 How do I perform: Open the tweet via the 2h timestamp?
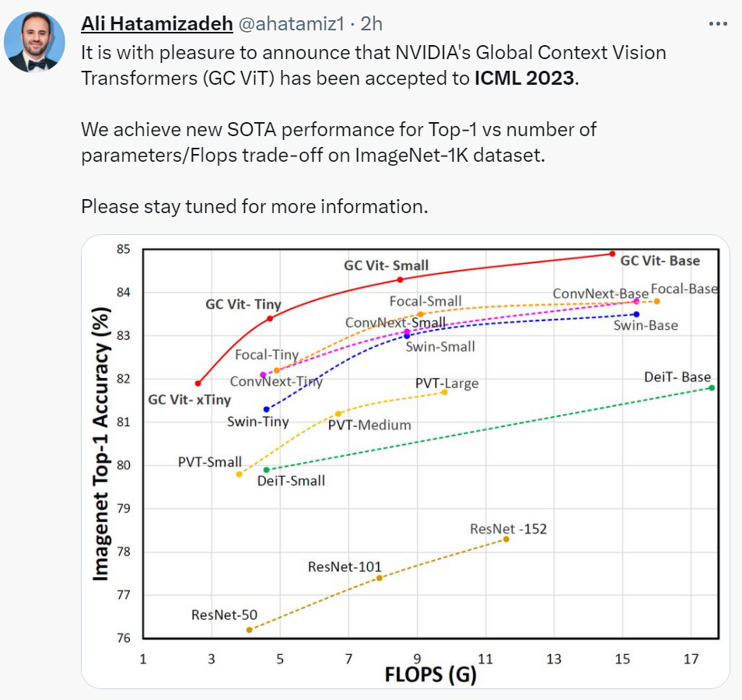pos(373,24)
